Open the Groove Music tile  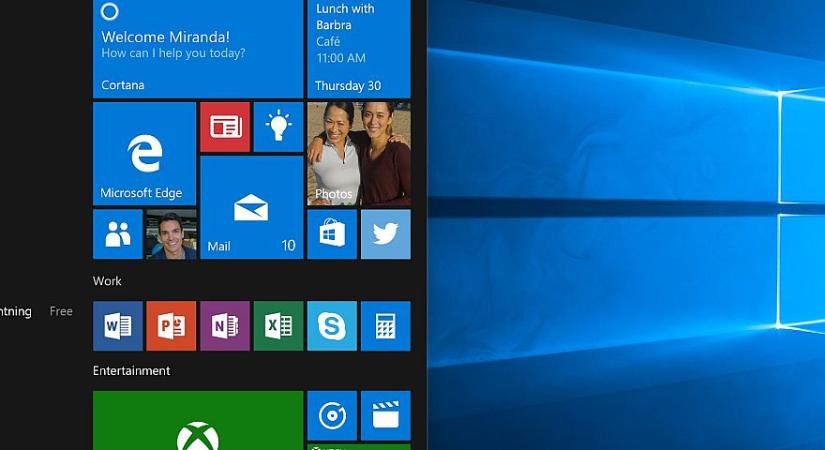pyautogui.click(x=332, y=415)
